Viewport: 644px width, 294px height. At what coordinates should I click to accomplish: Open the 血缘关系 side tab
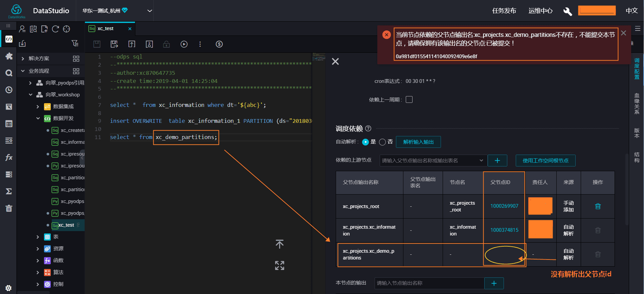(x=637, y=104)
